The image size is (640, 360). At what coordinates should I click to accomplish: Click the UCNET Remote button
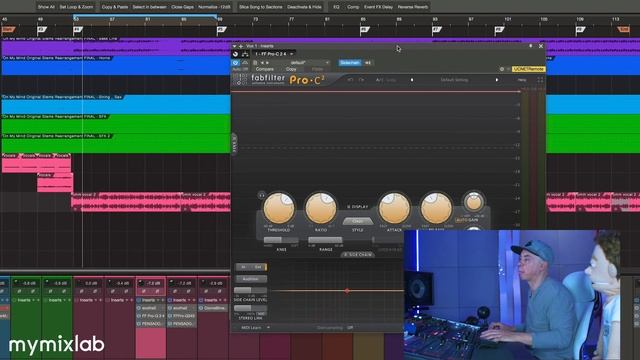pos(529,69)
